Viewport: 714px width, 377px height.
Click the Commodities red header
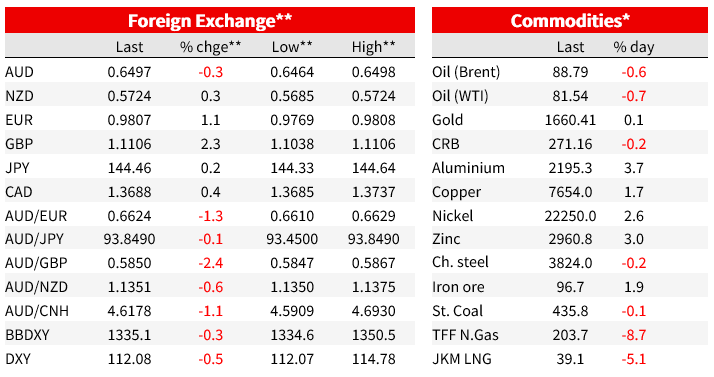click(x=570, y=20)
